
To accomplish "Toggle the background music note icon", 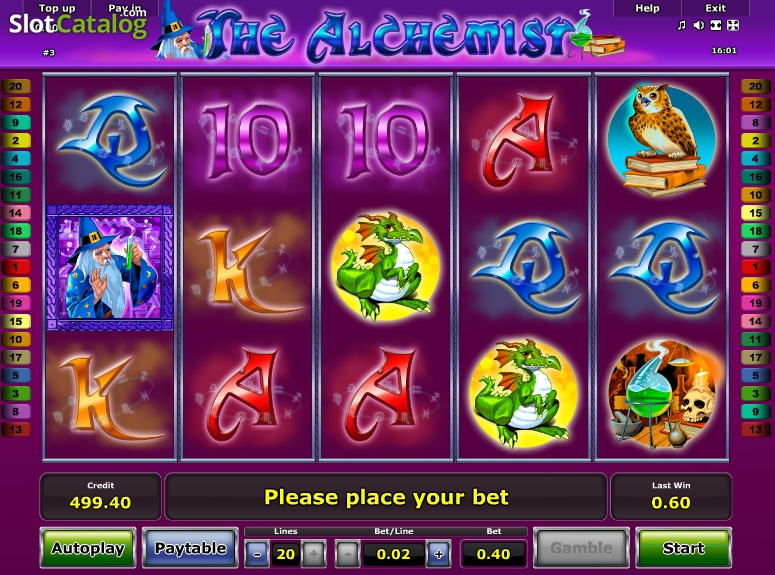I will point(682,25).
